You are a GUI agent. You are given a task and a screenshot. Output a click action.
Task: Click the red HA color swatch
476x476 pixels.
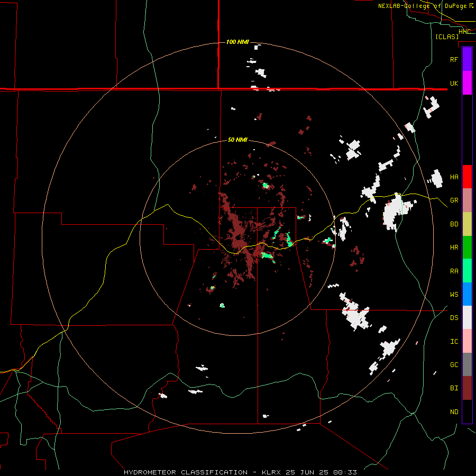tap(467, 177)
